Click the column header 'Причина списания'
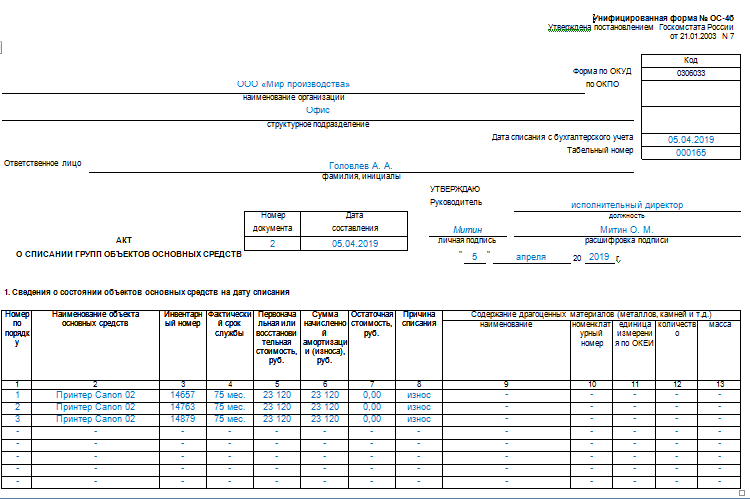 pos(419,319)
